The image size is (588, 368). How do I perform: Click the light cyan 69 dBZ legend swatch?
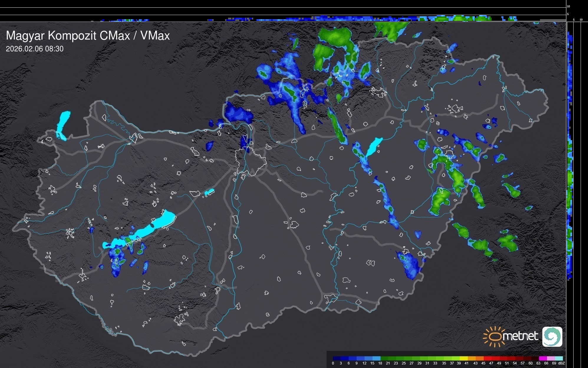click(x=559, y=358)
